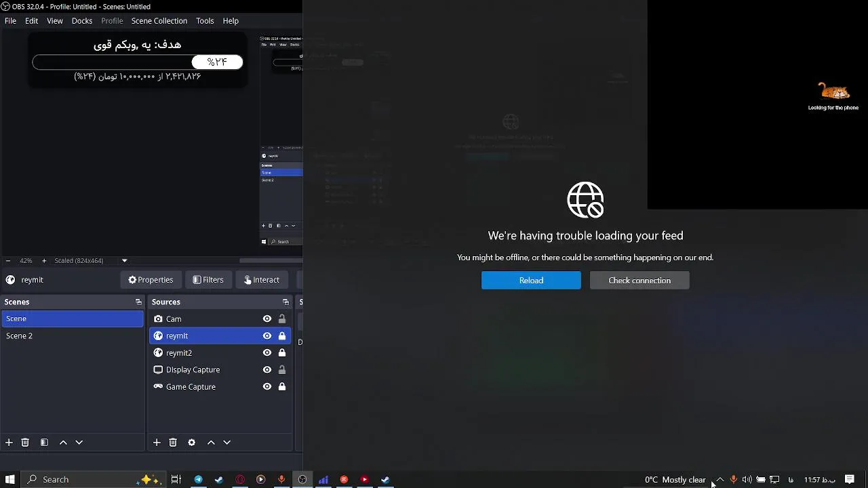
Task: Delete the selected scene via trash icon
Action: (25, 443)
